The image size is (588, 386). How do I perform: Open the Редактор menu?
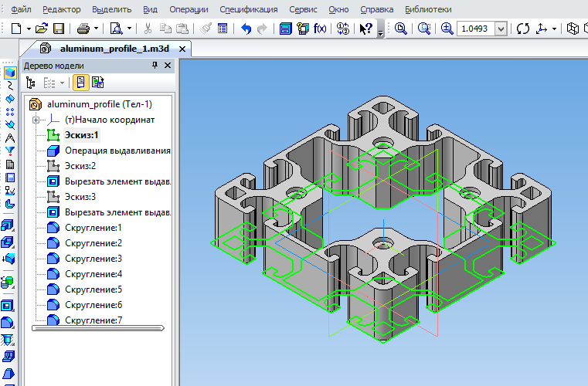click(x=62, y=9)
